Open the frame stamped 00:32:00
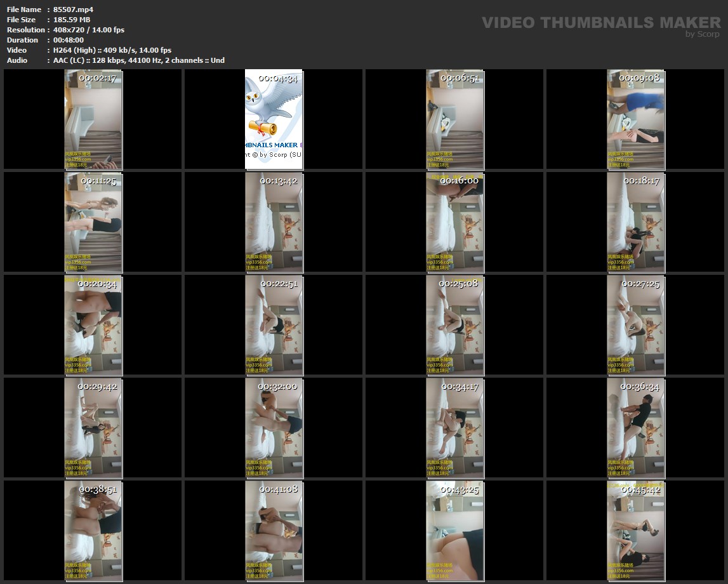The image size is (728, 584). coord(274,428)
